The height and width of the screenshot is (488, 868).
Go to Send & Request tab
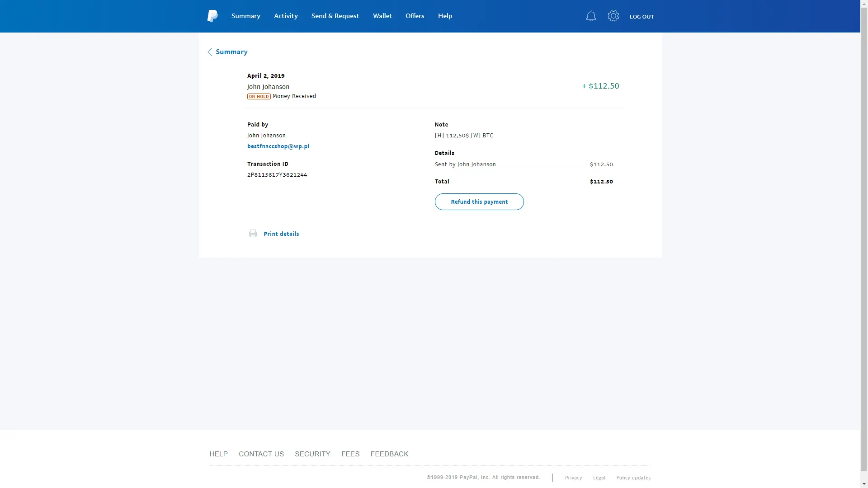(x=335, y=16)
